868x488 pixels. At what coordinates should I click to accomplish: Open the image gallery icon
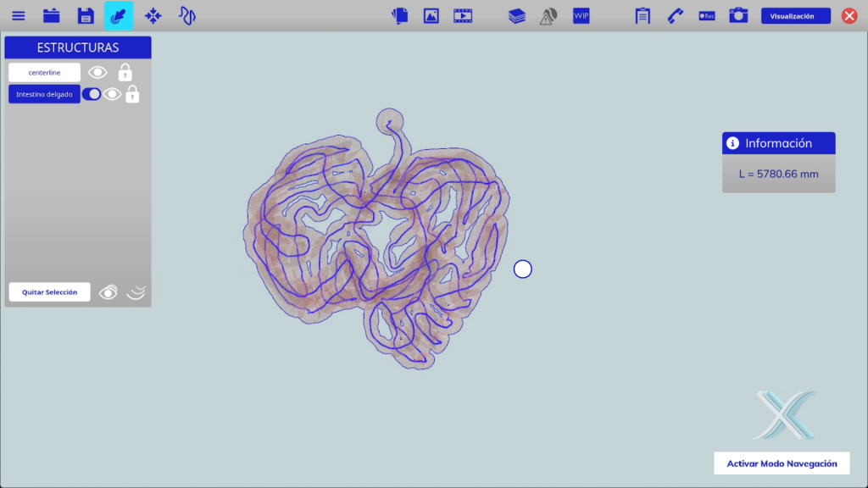(x=431, y=15)
